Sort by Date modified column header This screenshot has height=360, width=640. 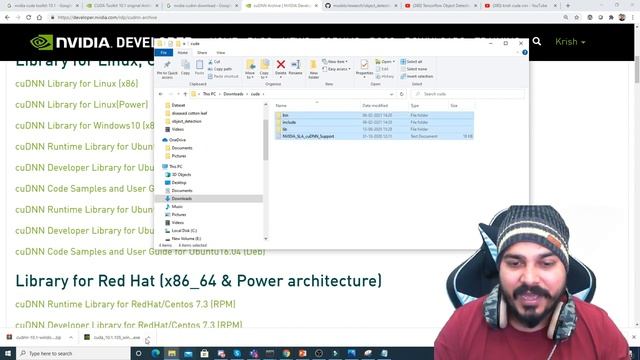(x=375, y=106)
